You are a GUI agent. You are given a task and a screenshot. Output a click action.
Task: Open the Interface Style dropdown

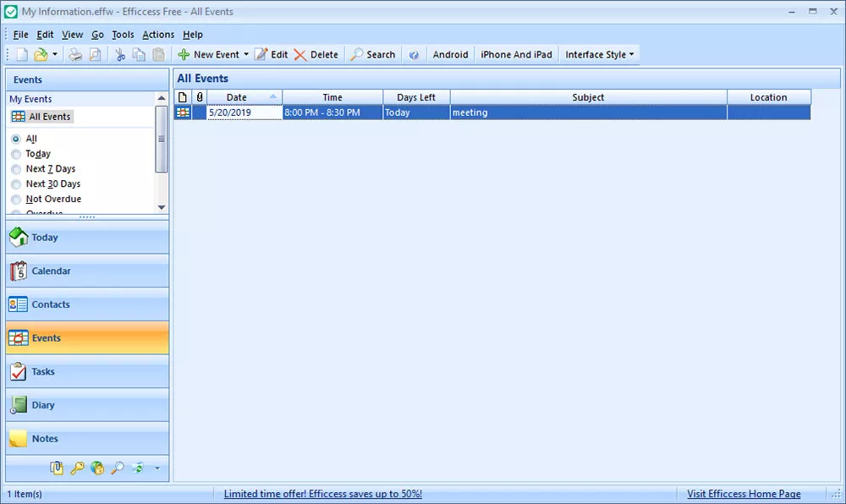600,54
